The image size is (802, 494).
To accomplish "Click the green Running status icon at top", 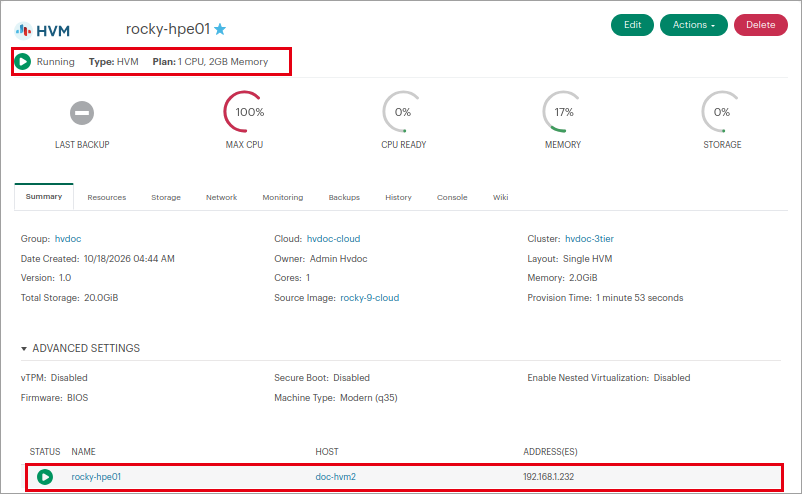I will click(23, 61).
